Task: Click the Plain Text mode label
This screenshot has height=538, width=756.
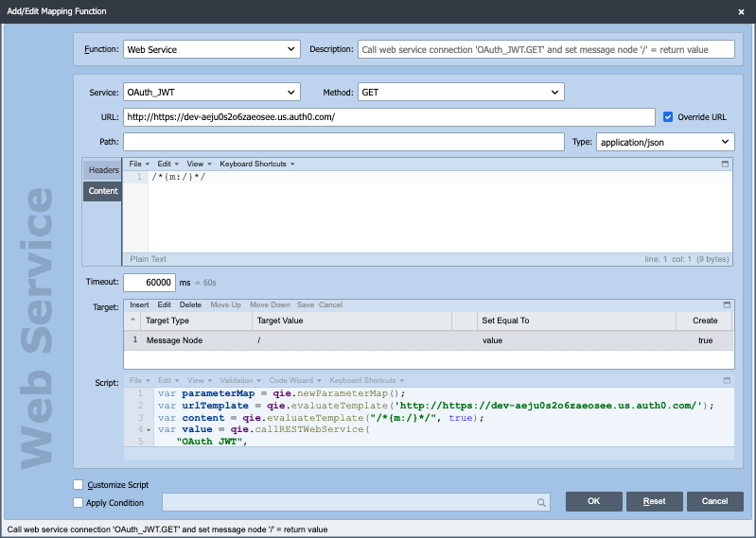Action: pos(148,259)
